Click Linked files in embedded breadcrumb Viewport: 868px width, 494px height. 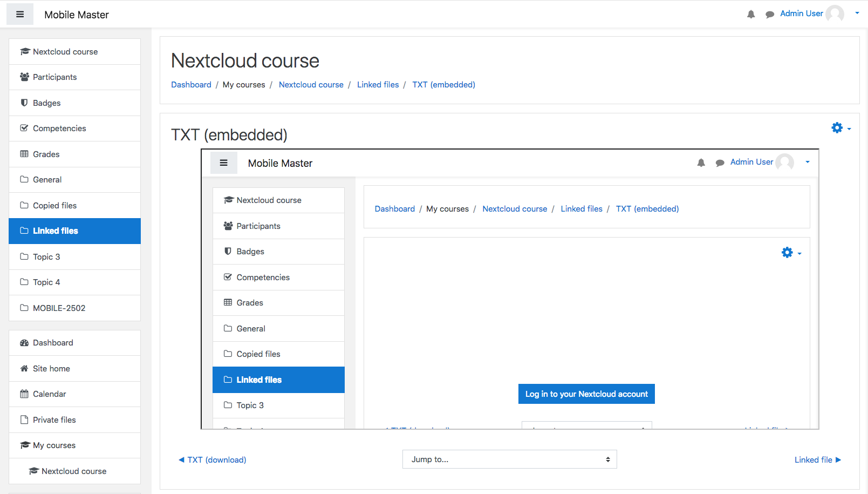coord(582,209)
